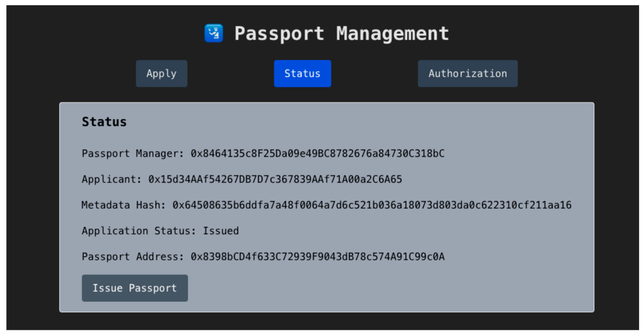
Task: Select the Passport Manager address 0x8464135c…
Action: [317, 153]
